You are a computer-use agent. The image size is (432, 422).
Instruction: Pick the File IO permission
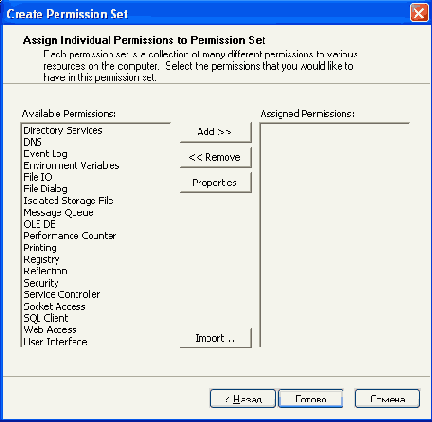click(x=38, y=177)
